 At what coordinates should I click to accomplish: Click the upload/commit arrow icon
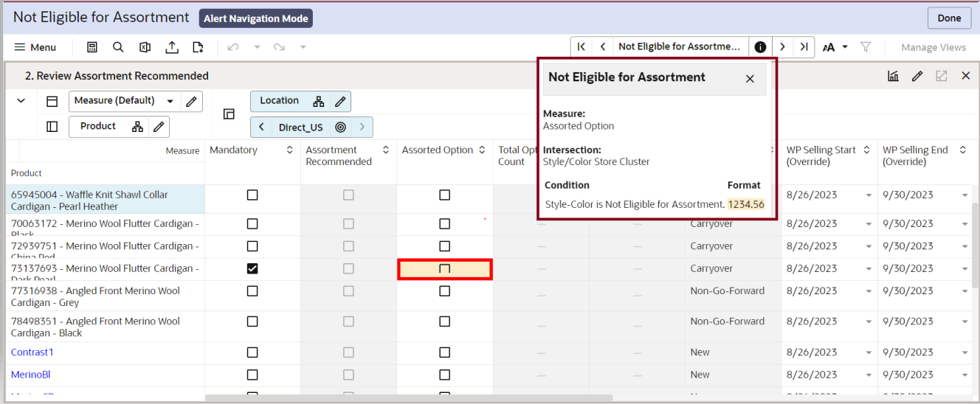coord(171,47)
